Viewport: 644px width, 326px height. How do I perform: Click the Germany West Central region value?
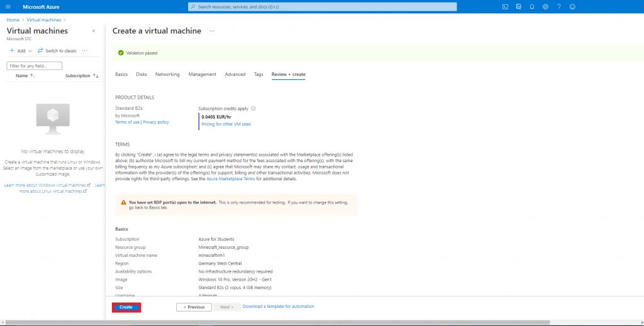pos(220,264)
